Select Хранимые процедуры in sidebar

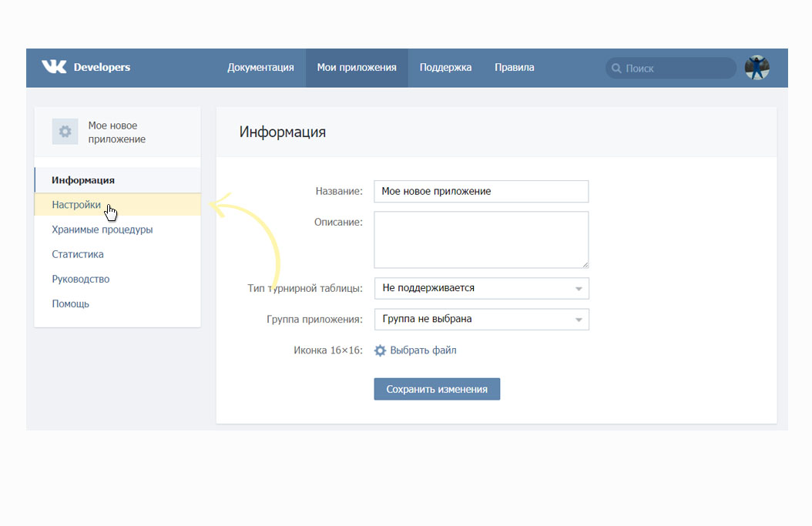tap(102, 229)
